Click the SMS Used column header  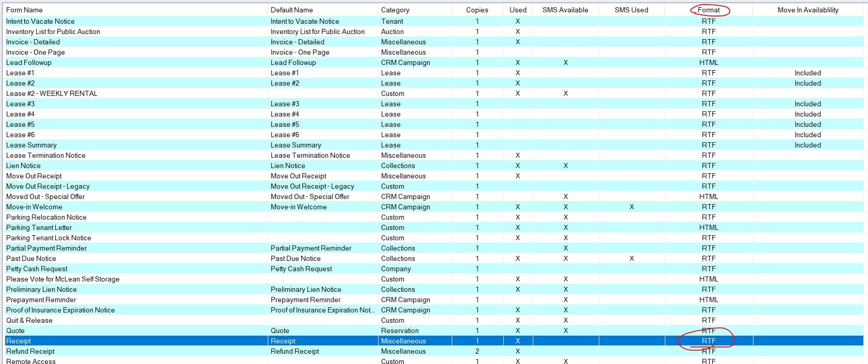pos(631,10)
